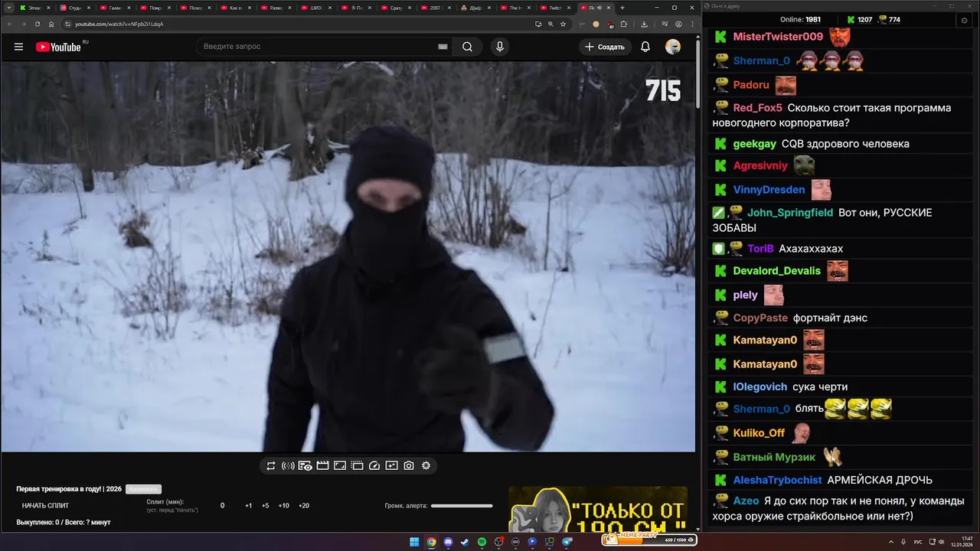Open the on-screen keyboard in search box
Viewport: 980px width, 551px height.
click(x=443, y=47)
